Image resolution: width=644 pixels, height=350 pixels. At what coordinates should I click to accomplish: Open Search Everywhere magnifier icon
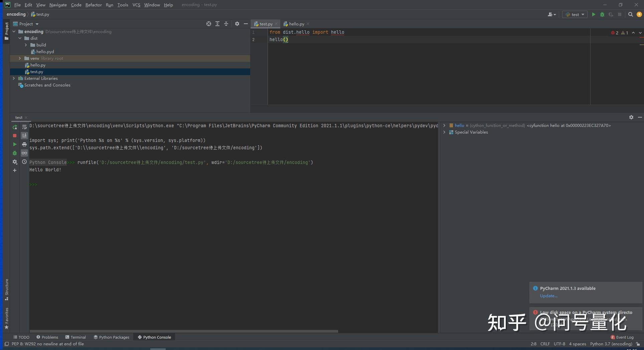[631, 14]
